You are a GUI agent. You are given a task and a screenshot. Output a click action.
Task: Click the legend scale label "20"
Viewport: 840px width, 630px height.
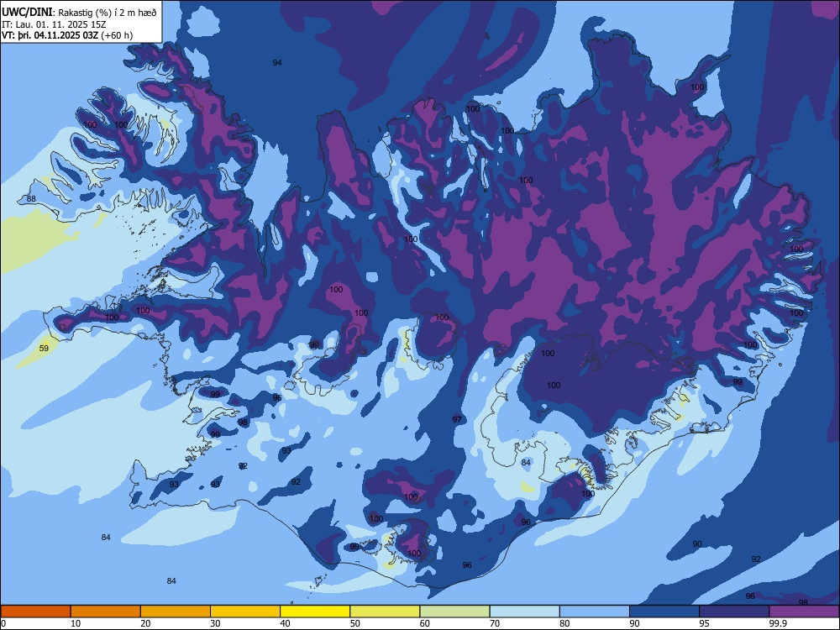click(145, 623)
